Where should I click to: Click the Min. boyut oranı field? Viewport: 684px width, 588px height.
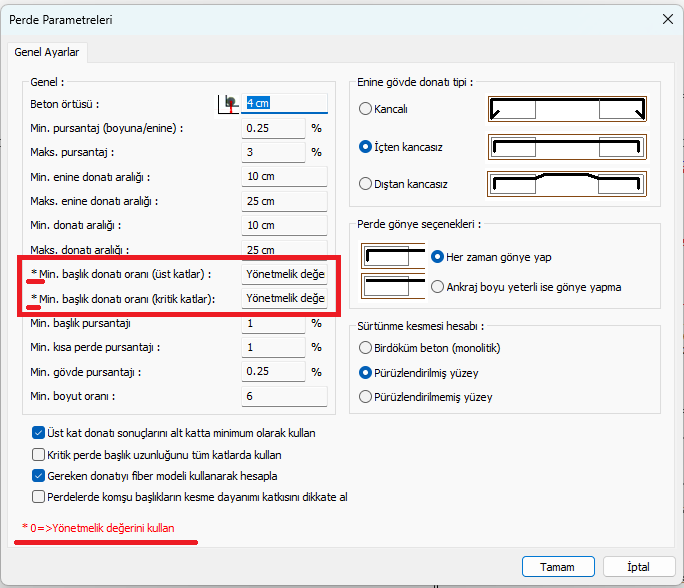284,397
